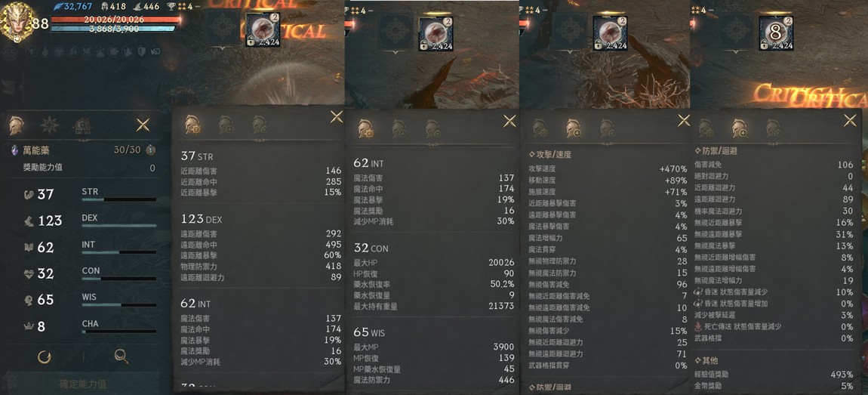Close the panel containing 經驗值獎勵 493%
The image size is (868, 395).
(x=850, y=120)
